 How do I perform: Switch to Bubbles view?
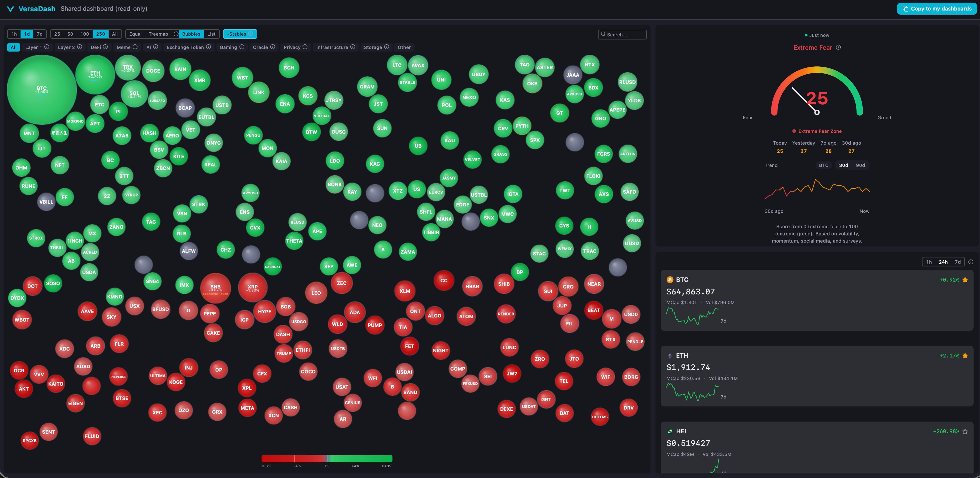pyautogui.click(x=191, y=34)
